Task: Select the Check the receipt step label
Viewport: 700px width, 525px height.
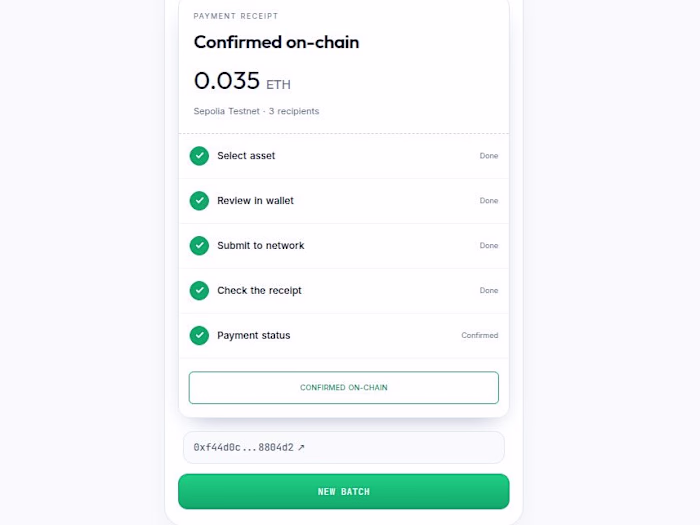Action: click(x=259, y=291)
